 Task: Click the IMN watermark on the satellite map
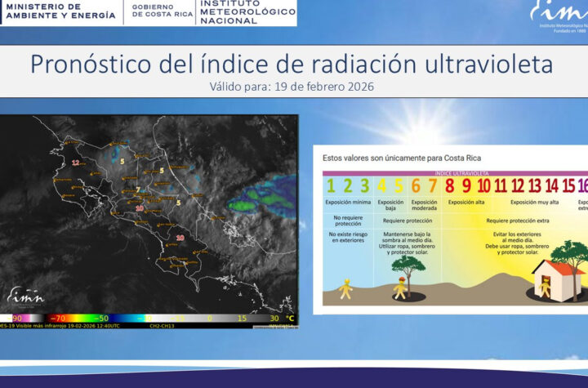coord(26,295)
